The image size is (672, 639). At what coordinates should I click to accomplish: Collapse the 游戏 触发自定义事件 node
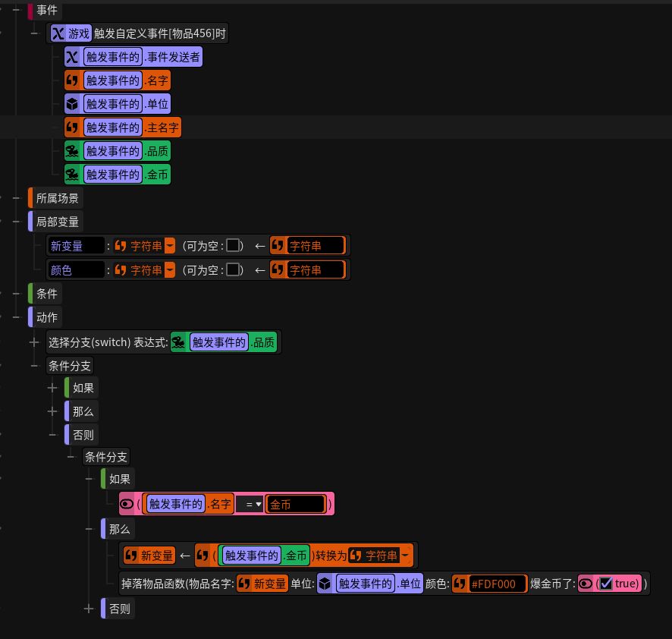tap(34, 33)
